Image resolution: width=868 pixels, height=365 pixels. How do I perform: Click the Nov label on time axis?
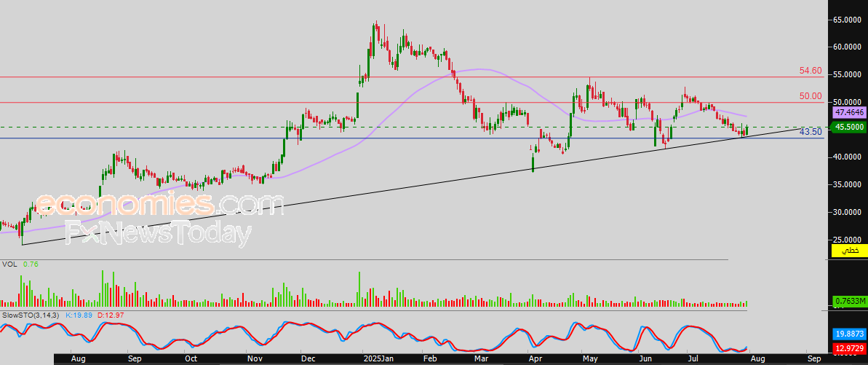click(x=255, y=359)
